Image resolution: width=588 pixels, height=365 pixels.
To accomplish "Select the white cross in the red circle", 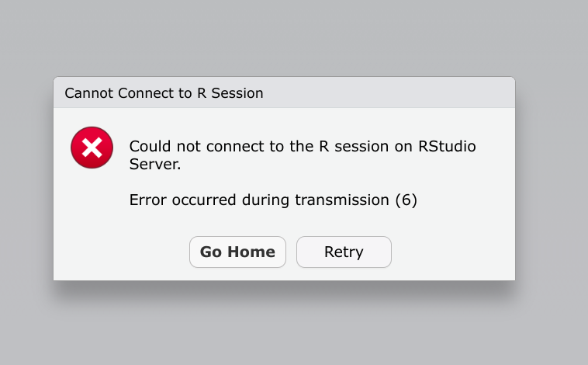I will [x=92, y=148].
